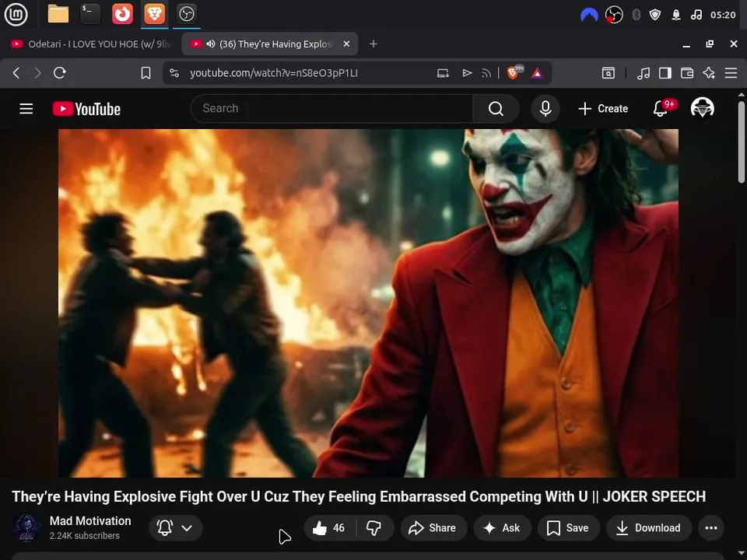
Task: Click the youtube.com address bar URL
Action: [x=273, y=73]
